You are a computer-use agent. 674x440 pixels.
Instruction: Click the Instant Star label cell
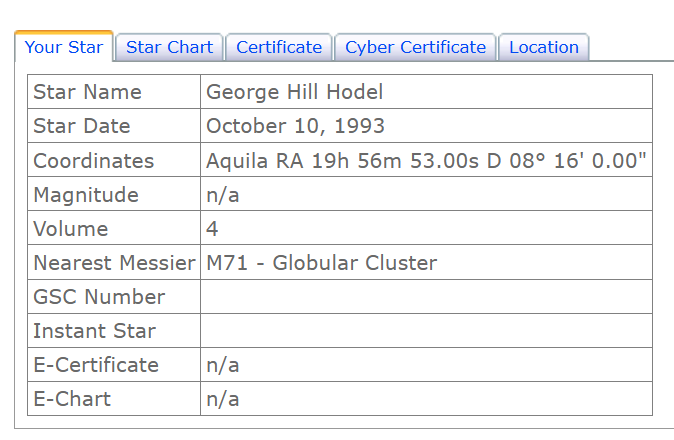(94, 331)
